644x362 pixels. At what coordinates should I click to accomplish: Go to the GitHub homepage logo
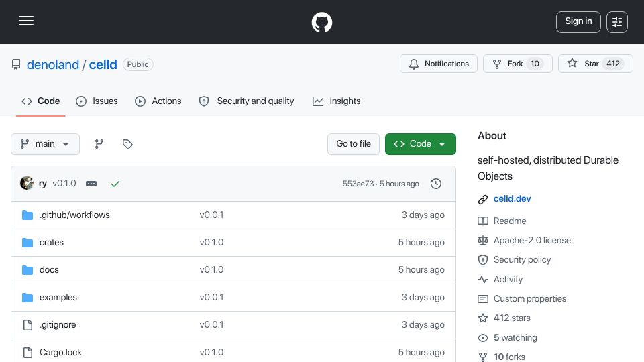[321, 22]
